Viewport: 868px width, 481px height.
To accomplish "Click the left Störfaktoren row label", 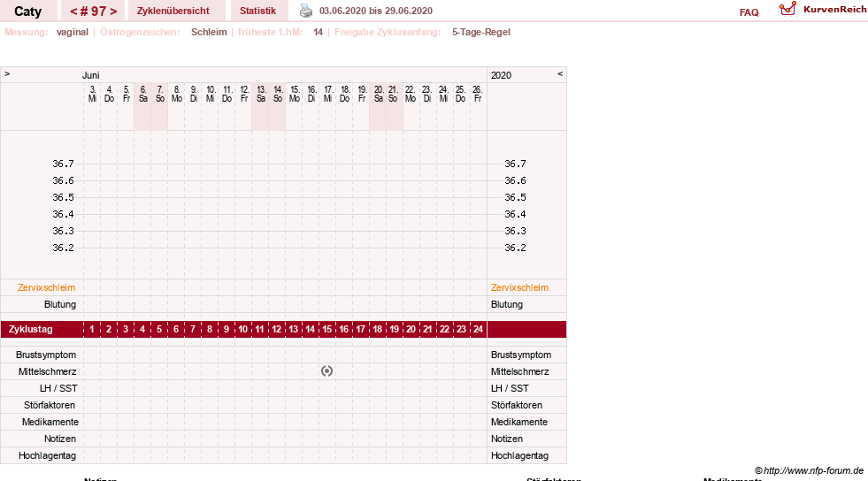I will pos(50,405).
